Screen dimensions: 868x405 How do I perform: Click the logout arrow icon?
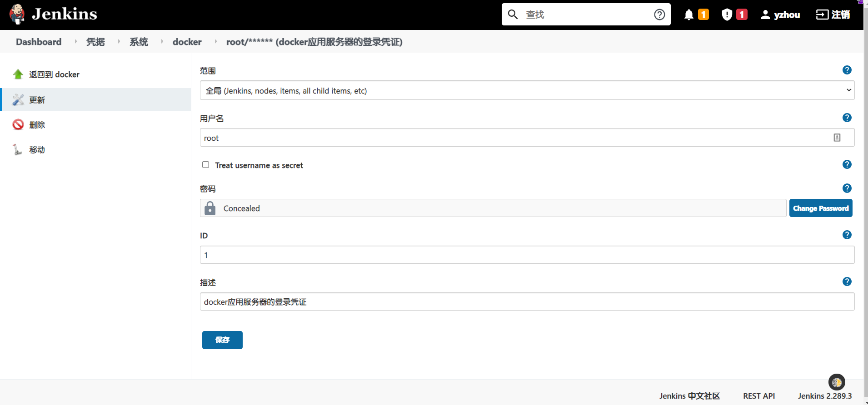[822, 15]
